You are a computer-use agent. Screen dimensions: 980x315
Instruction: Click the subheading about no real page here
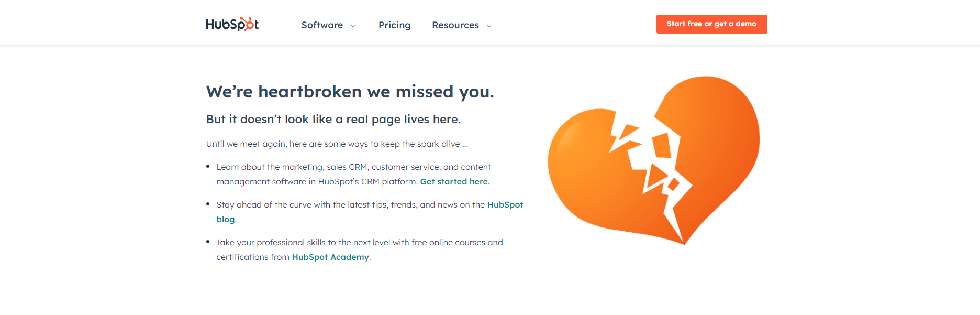pos(333,119)
